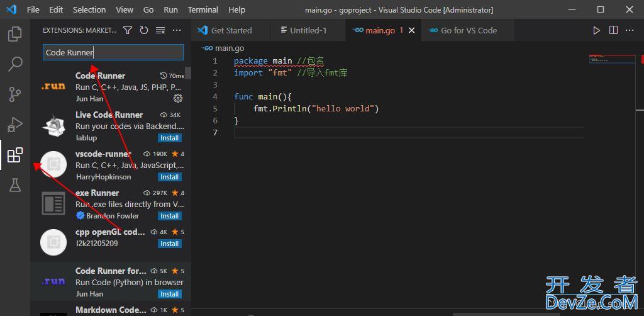This screenshot has width=644, height=316.
Task: Click the Jun Han publisher under Code Runner
Action: point(89,99)
